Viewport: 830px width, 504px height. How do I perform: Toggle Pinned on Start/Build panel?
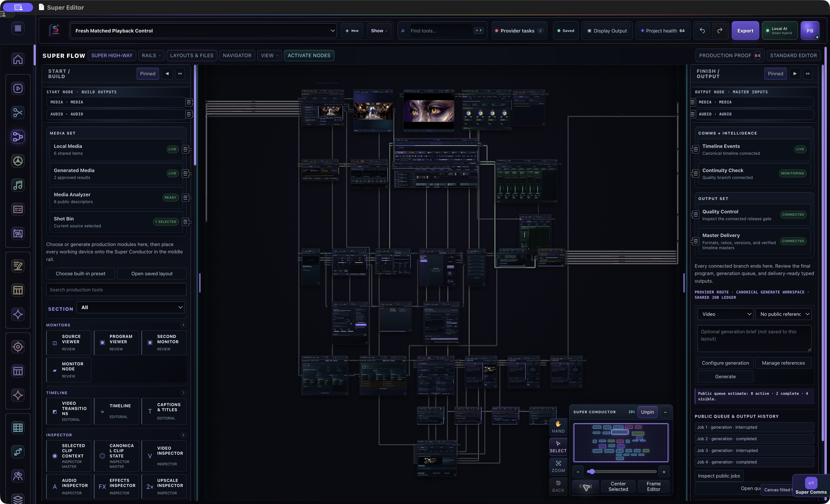[148, 74]
